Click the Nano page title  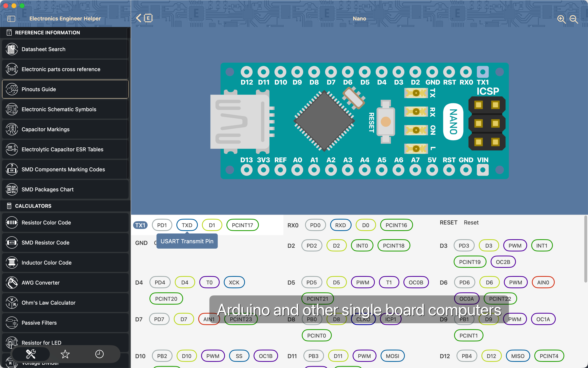(x=359, y=18)
